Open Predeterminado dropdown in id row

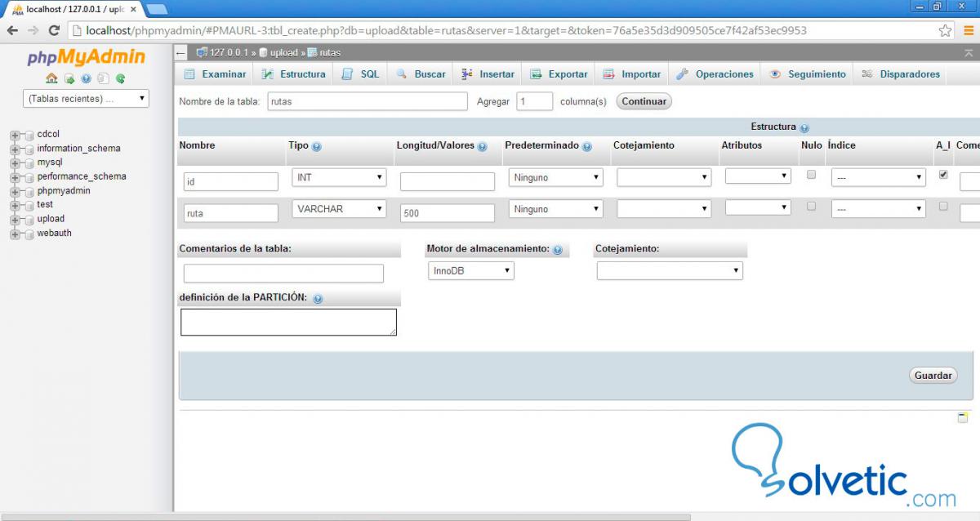point(555,177)
